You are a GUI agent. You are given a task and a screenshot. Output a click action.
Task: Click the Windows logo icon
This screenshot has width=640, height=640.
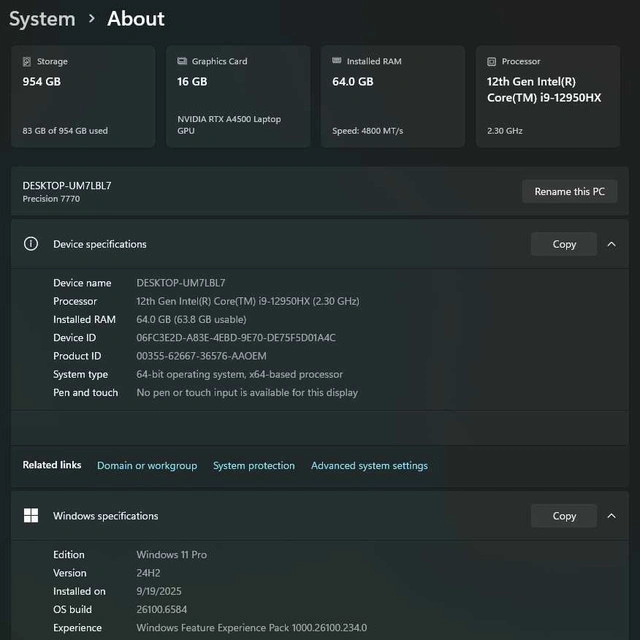pyautogui.click(x=31, y=516)
